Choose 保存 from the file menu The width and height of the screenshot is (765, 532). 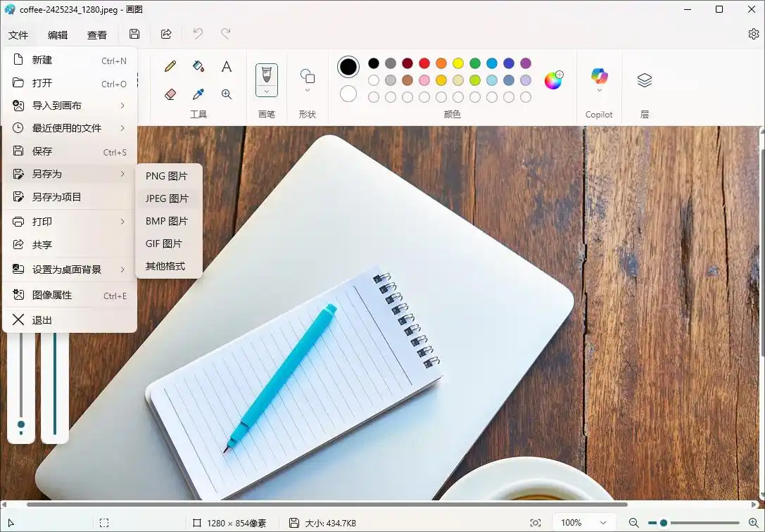click(x=70, y=151)
